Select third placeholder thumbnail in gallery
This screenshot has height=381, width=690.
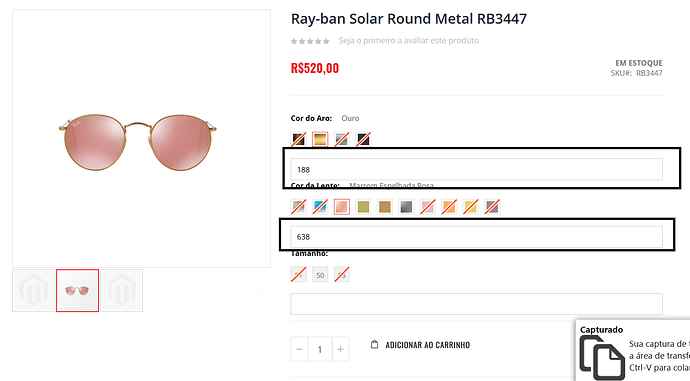coord(122,290)
